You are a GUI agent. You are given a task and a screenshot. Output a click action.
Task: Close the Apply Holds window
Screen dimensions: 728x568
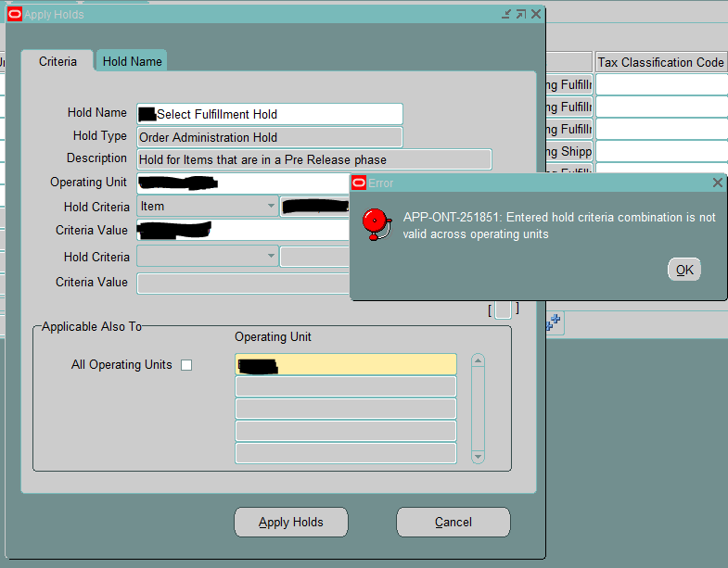pos(536,15)
